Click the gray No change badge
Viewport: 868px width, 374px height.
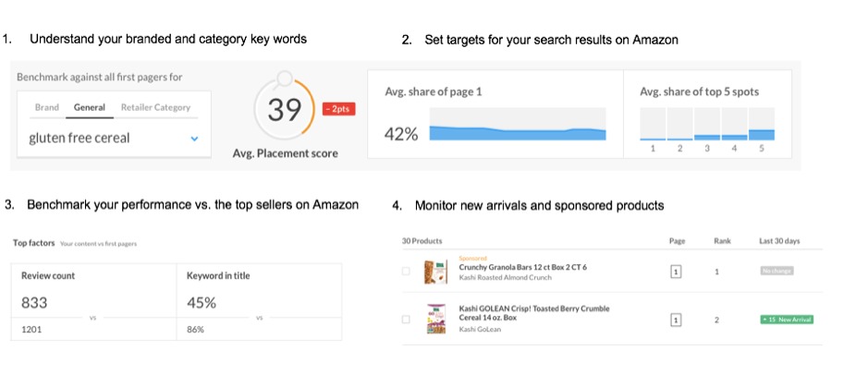pyautogui.click(x=776, y=271)
